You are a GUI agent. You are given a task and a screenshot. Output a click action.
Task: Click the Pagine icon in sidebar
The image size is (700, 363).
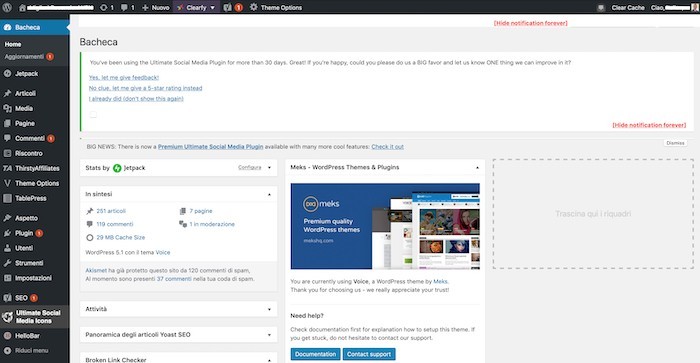click(8, 123)
